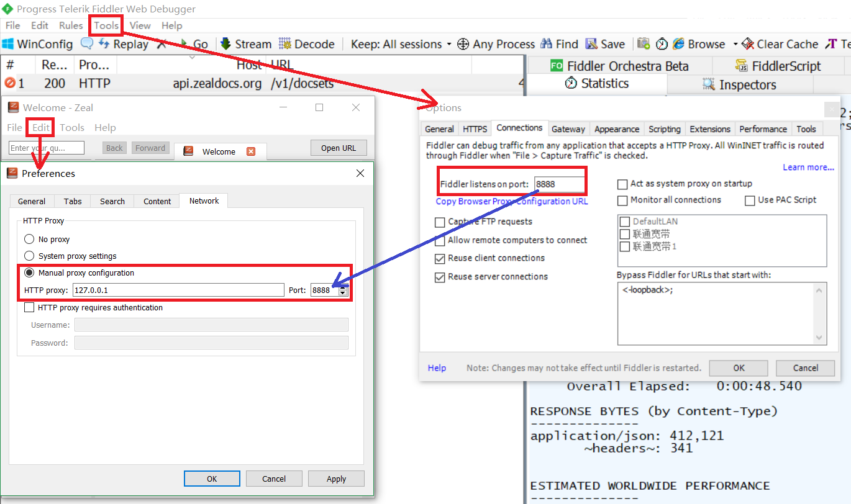Click the Save toolbar button
851x504 pixels.
pos(604,44)
